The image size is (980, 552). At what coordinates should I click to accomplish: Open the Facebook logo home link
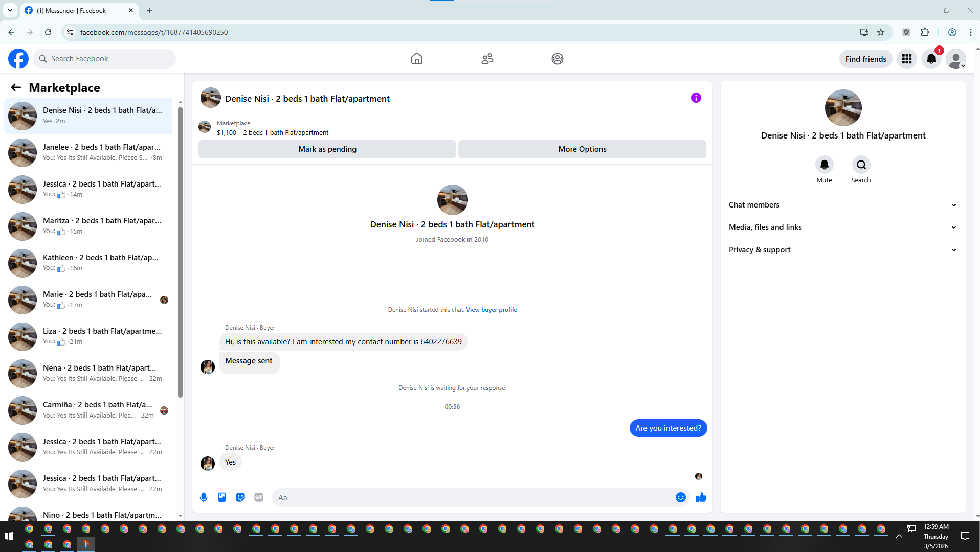(18, 59)
